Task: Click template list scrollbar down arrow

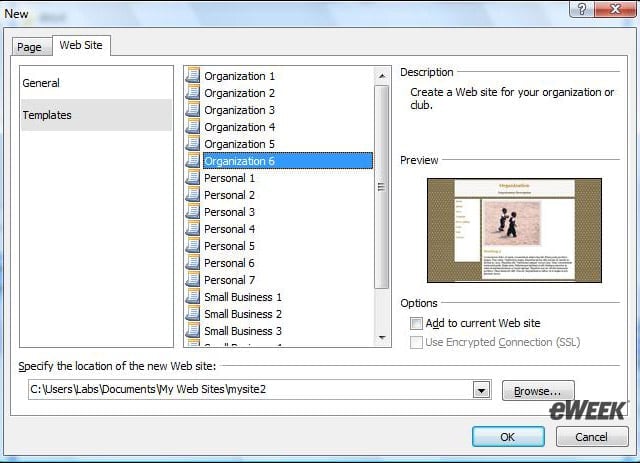Action: coord(382,338)
